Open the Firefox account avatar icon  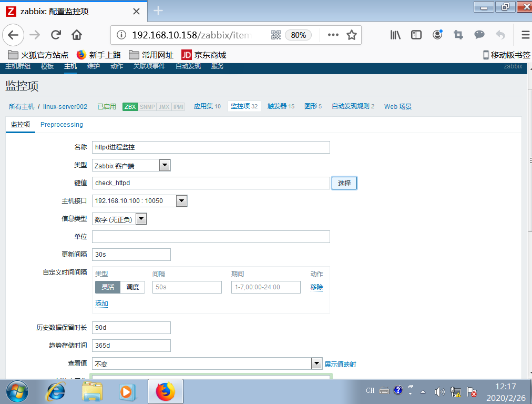(x=437, y=35)
